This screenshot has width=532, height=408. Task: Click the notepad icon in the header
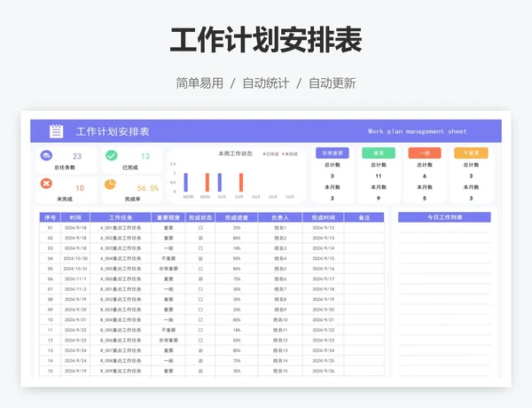pyautogui.click(x=57, y=131)
